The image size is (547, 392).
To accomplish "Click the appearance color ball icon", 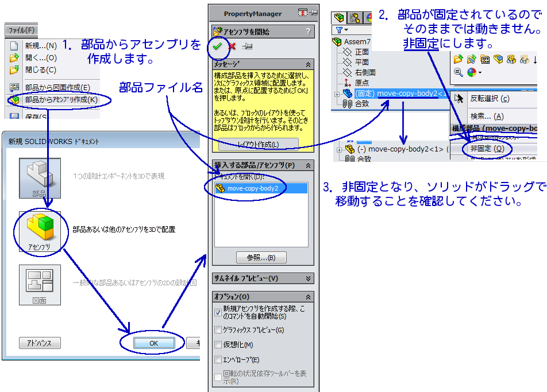I will [x=471, y=72].
